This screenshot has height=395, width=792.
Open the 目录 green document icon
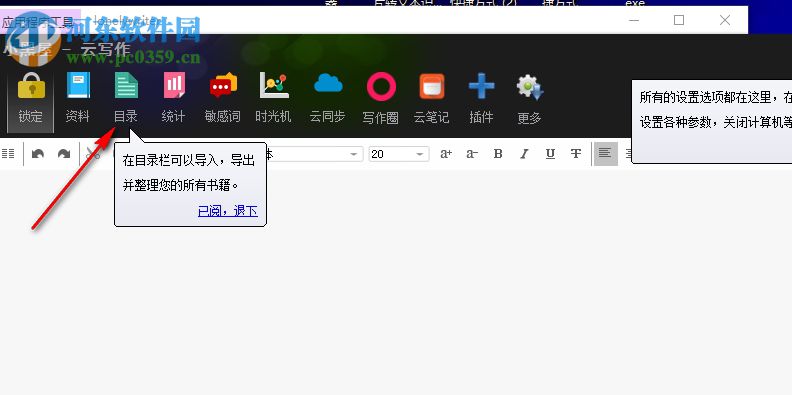pos(126,85)
